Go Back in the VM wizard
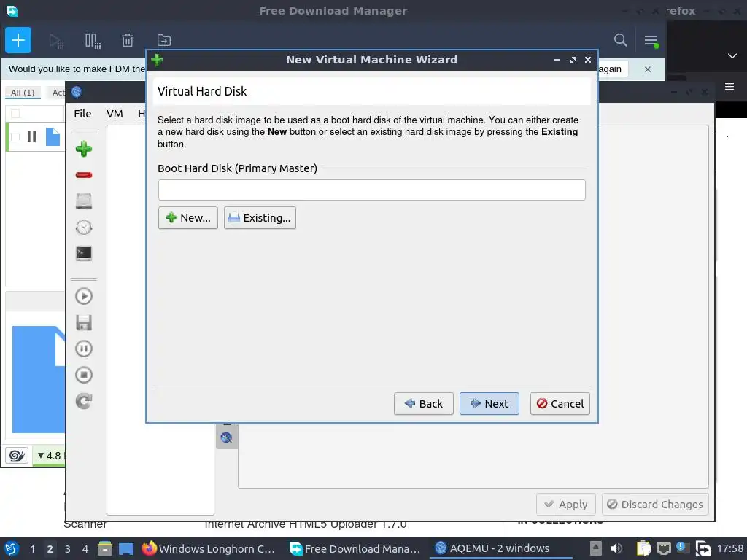Image resolution: width=747 pixels, height=560 pixels. click(423, 403)
